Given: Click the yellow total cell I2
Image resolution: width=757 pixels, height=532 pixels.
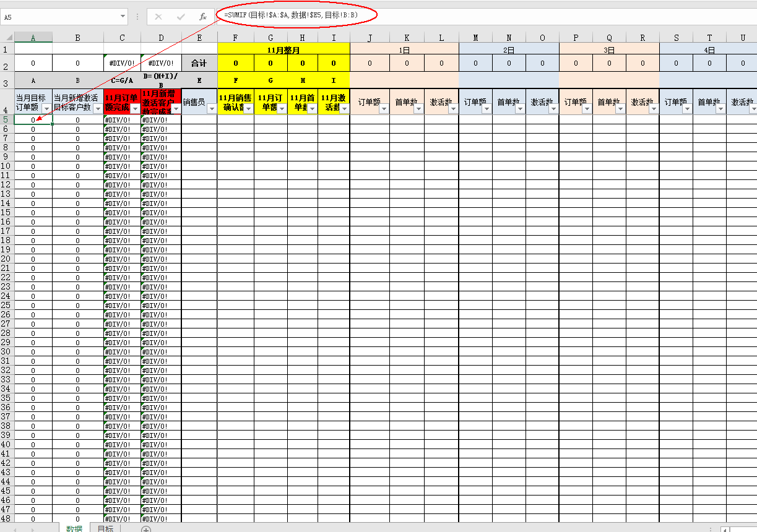Looking at the screenshot, I should click(x=334, y=63).
